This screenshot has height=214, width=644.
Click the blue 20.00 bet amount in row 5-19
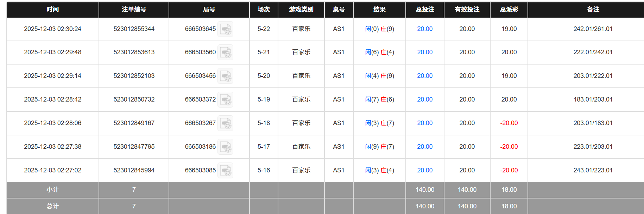[424, 99]
